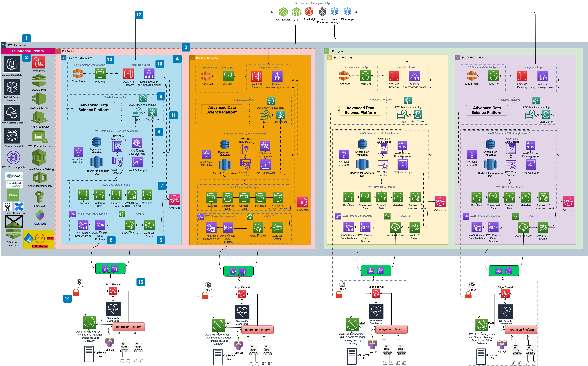Click the Site D VPC(Mexico) label

473,58
